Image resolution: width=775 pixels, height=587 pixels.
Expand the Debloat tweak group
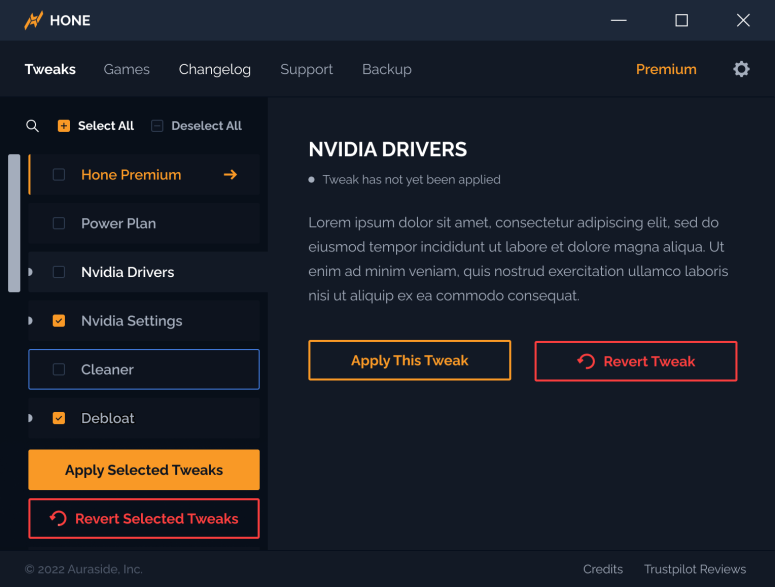point(31,418)
